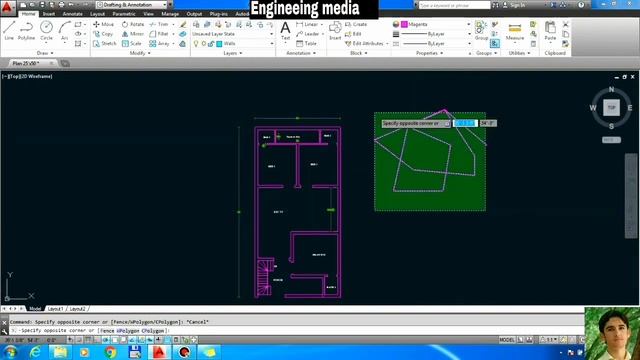Viewport: 640px width, 360px height.
Task: Click the Linear dimension tool
Action: (x=307, y=24)
